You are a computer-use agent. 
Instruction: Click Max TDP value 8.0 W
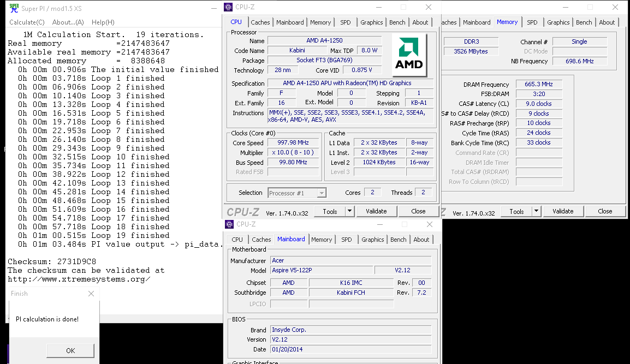(x=369, y=51)
